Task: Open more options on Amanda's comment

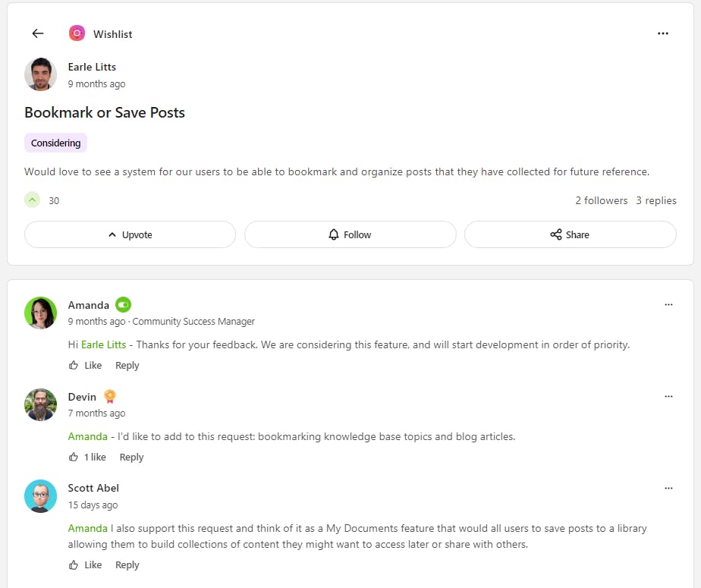Action: pos(668,305)
